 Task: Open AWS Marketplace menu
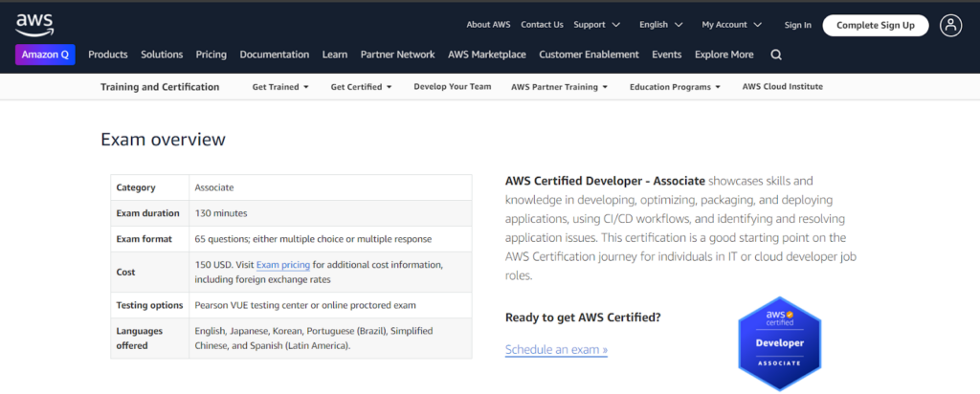pyautogui.click(x=487, y=55)
